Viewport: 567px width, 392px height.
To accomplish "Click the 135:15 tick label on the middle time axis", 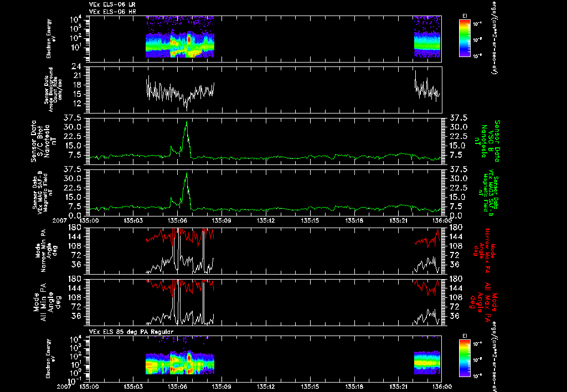I will pyautogui.click(x=310, y=220).
